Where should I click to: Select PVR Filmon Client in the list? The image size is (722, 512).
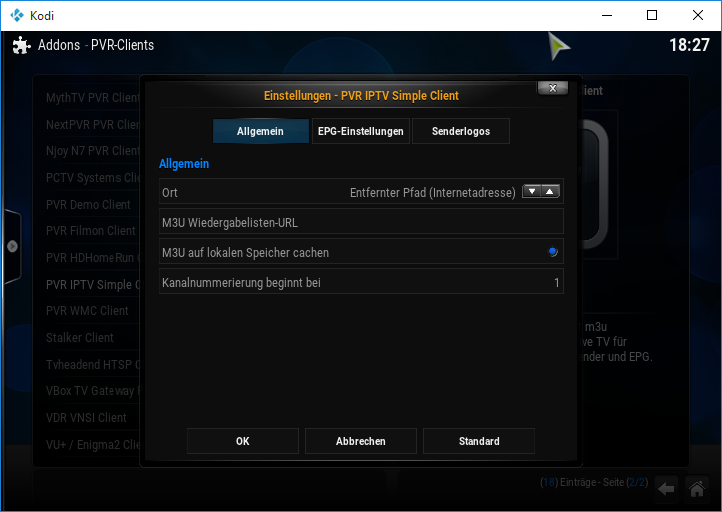point(91,231)
